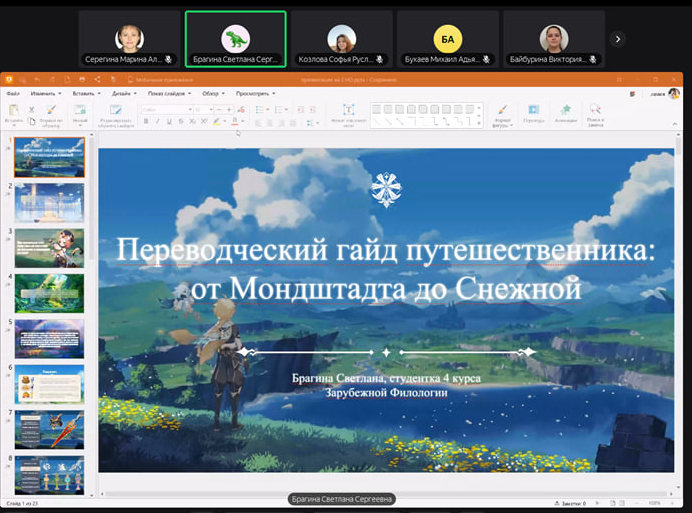This screenshot has height=513, width=692.
Task: Click the Text box insert icon
Action: pyautogui.click(x=349, y=110)
